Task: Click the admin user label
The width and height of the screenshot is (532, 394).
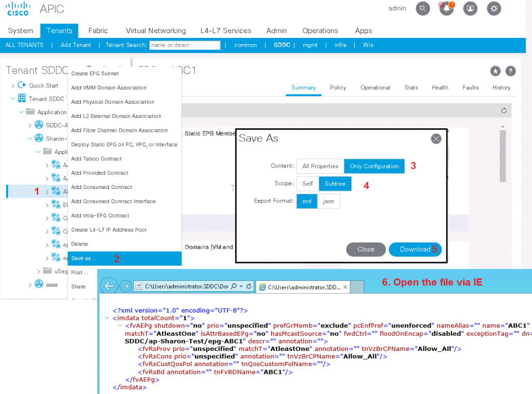Action: coord(397,8)
